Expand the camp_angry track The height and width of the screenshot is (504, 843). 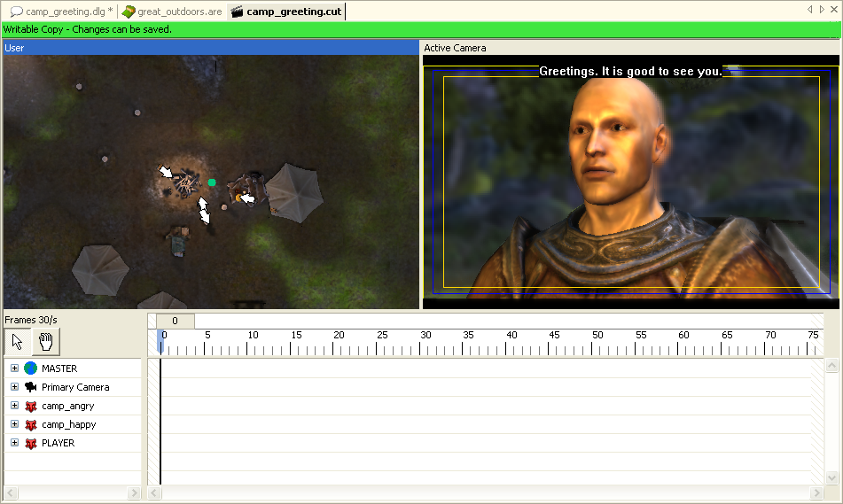[14, 406]
